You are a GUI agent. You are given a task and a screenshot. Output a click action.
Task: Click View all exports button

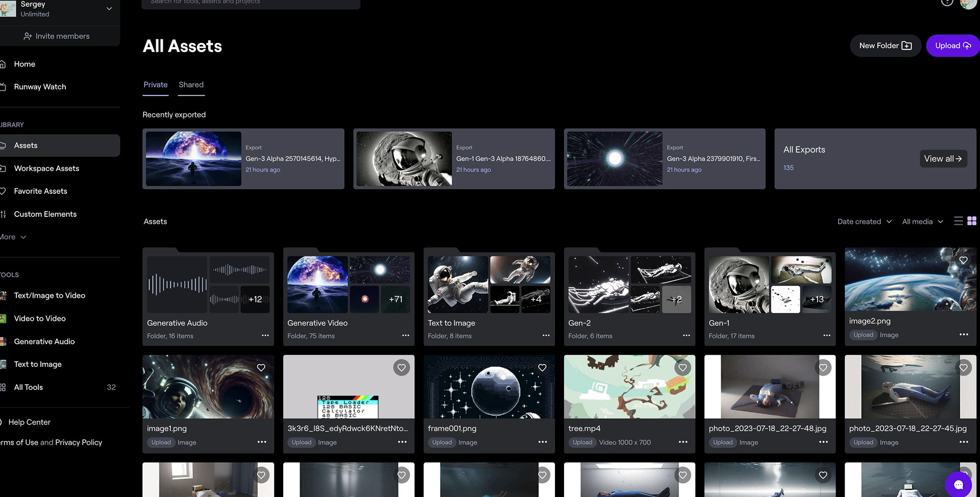[943, 159]
